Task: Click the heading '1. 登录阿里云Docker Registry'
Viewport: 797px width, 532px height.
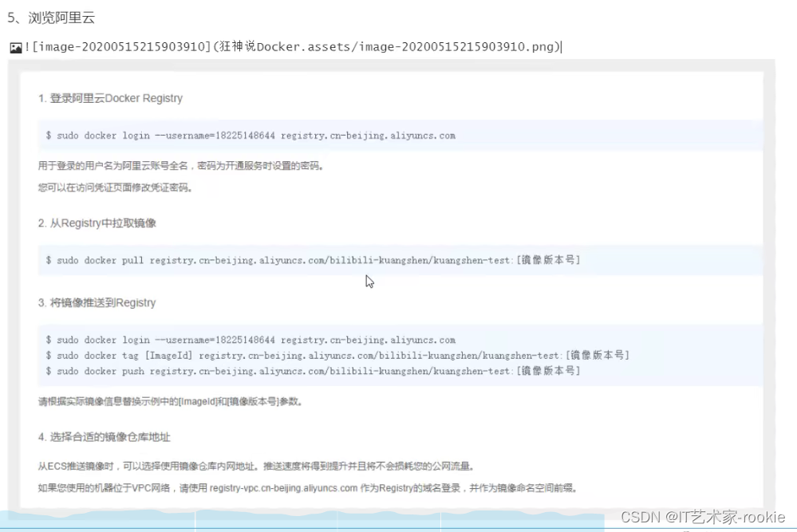Action: point(110,98)
